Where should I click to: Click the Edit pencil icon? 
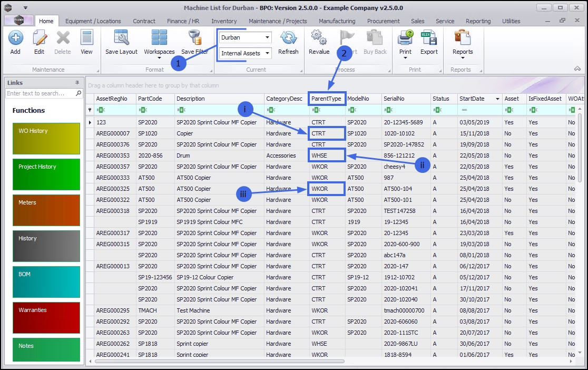pyautogui.click(x=40, y=38)
